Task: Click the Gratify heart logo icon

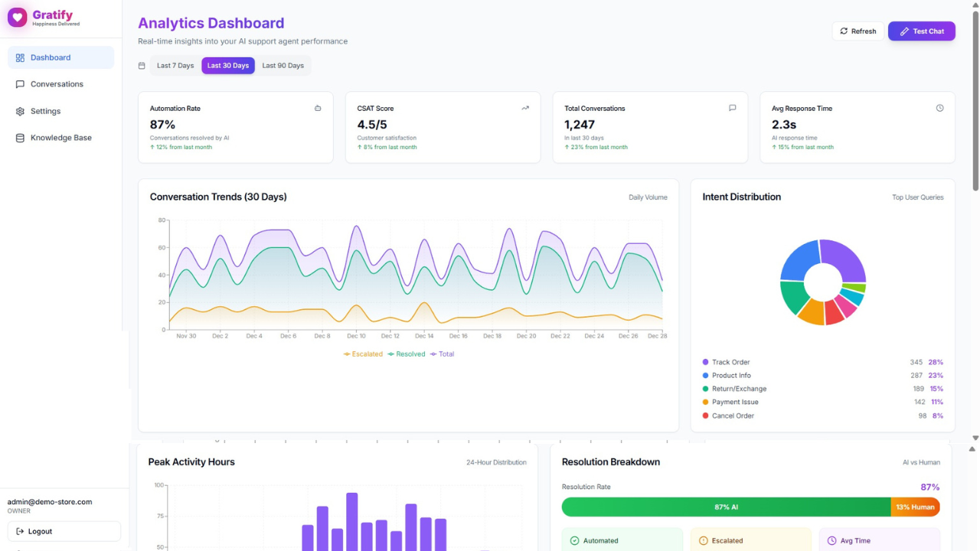Action: click(x=17, y=16)
